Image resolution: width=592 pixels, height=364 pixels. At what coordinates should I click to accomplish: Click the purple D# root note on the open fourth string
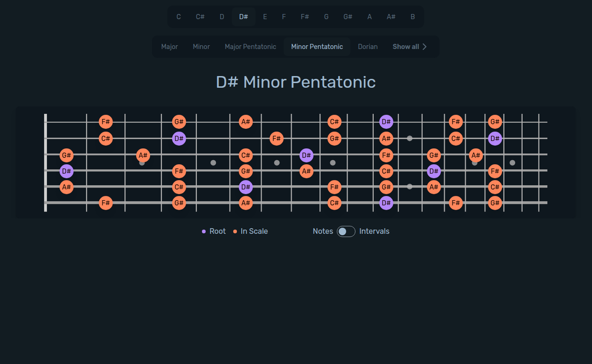[66, 171]
